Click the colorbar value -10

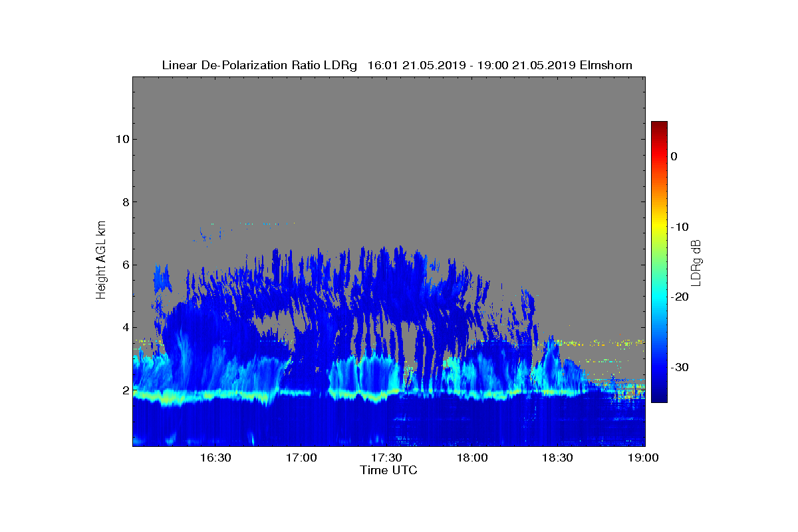(x=680, y=227)
